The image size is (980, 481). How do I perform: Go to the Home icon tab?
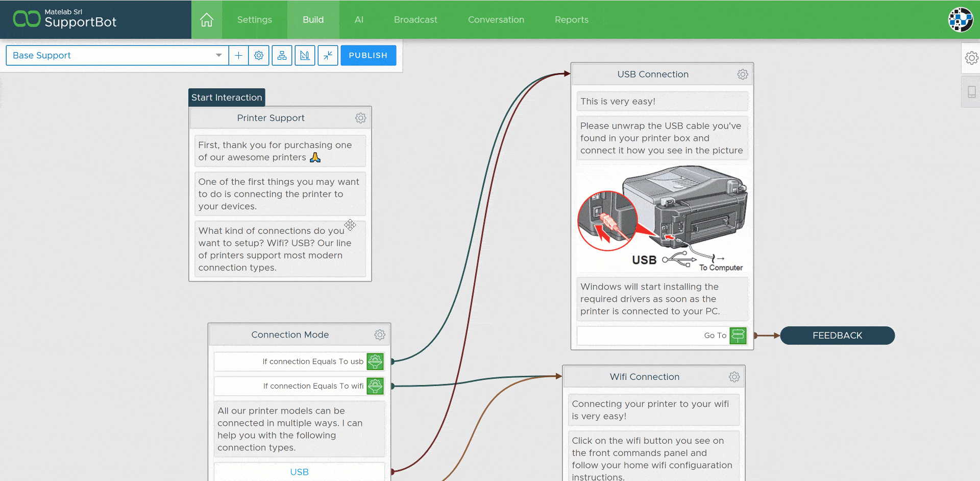click(207, 19)
